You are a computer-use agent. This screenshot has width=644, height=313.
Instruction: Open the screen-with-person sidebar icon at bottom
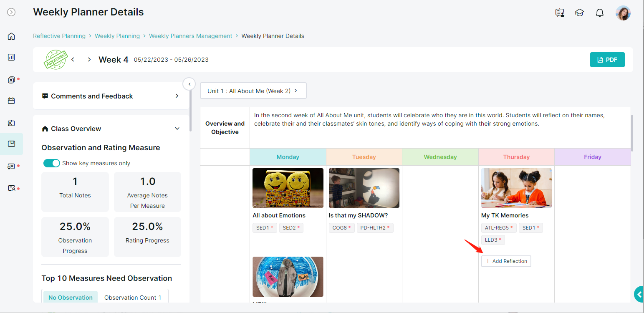[x=11, y=188]
